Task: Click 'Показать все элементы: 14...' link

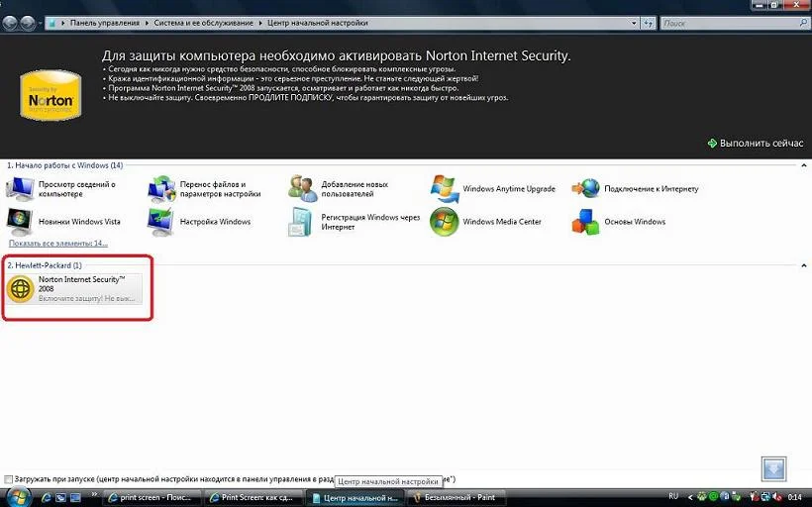Action: 58,243
